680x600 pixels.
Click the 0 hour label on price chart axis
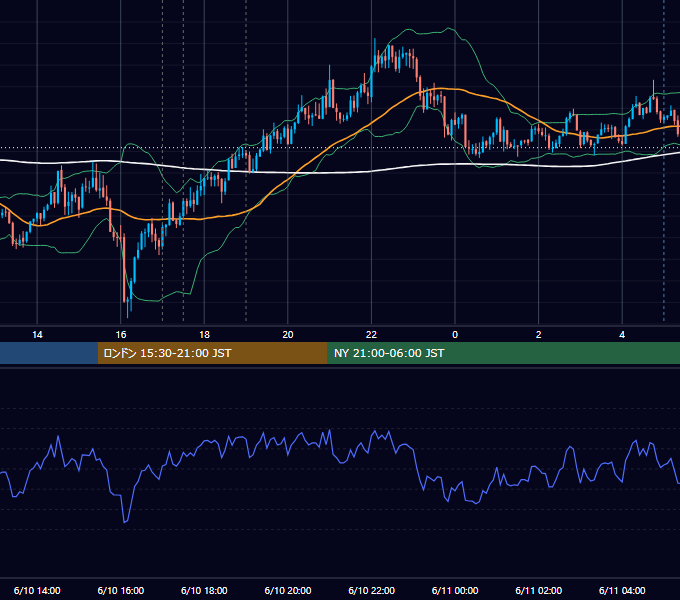455,335
